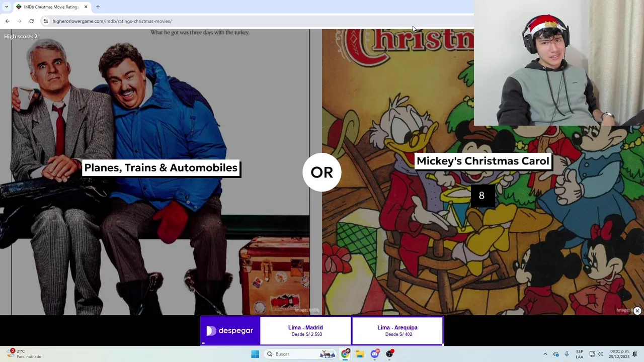Open Google Chrome from taskbar

pos(345,354)
